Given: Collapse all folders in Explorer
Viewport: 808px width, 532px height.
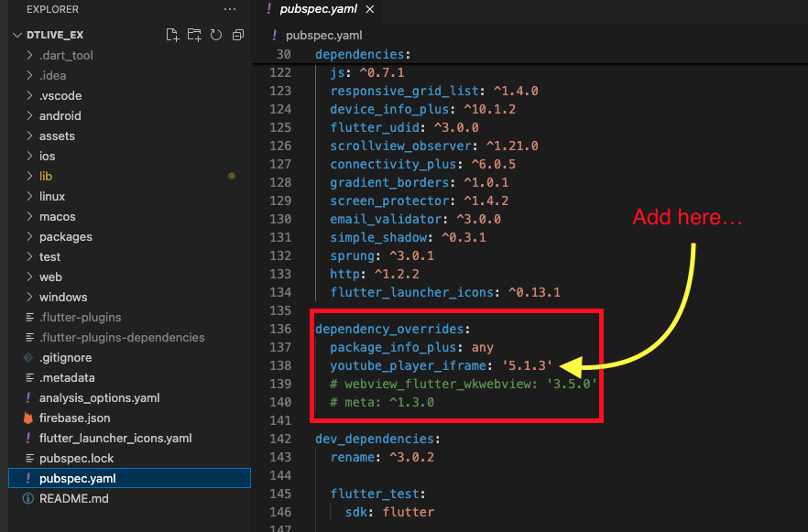Looking at the screenshot, I should pos(238,35).
